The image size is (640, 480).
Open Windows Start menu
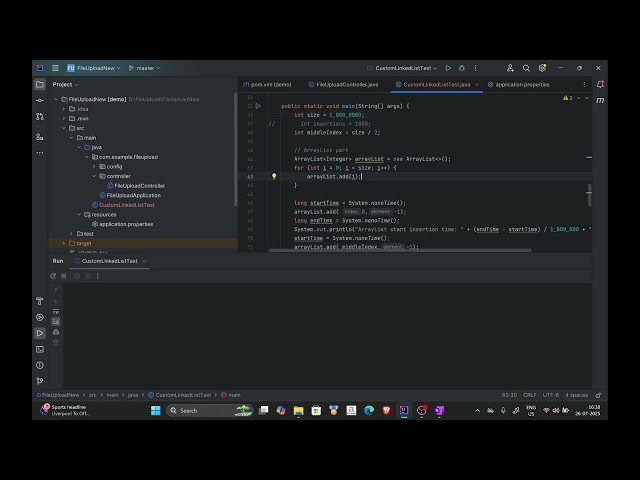click(x=156, y=411)
